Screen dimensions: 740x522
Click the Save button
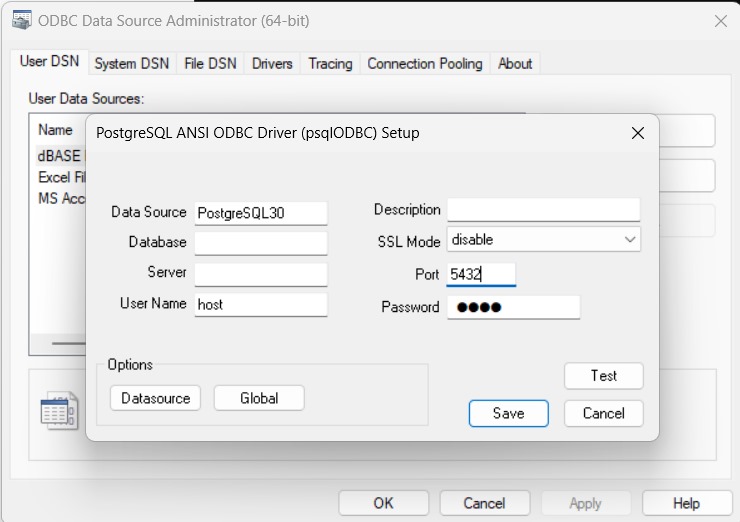coord(509,413)
